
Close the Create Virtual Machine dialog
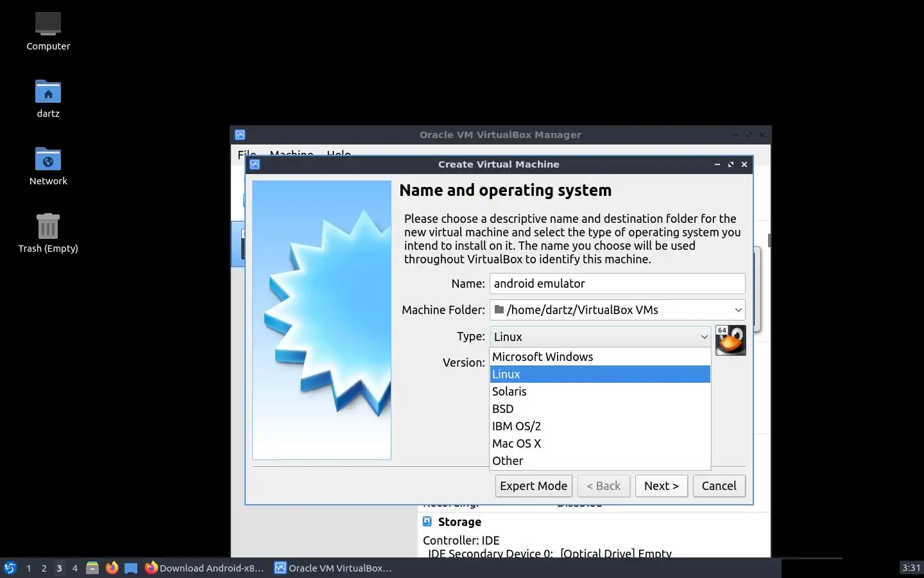point(744,164)
